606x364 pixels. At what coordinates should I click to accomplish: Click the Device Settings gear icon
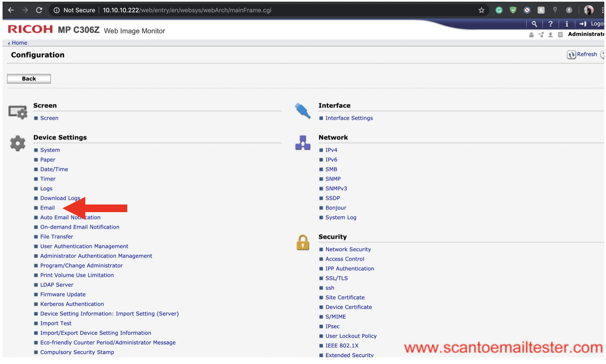[17, 143]
